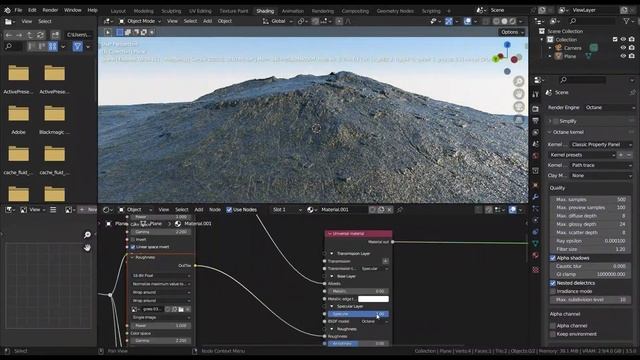Screen dimensions: 640x360
Task: Enable Alpha channel checkbox
Action: point(553,326)
